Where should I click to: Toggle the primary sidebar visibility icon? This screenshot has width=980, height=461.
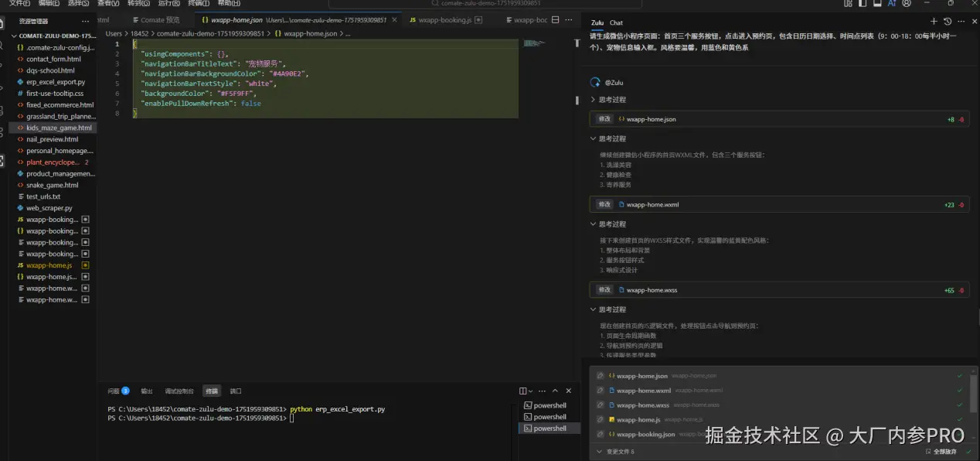pyautogui.click(x=863, y=5)
